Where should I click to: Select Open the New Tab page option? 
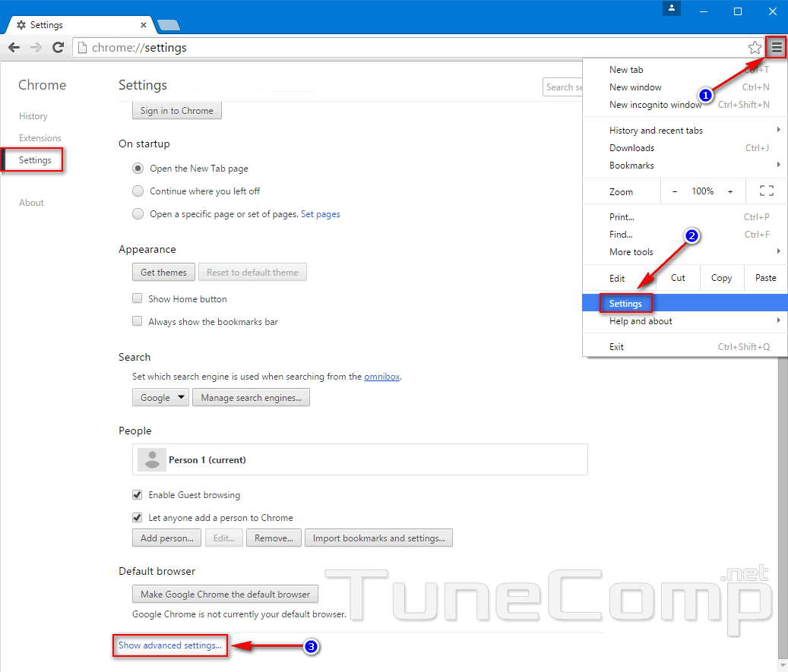click(138, 169)
